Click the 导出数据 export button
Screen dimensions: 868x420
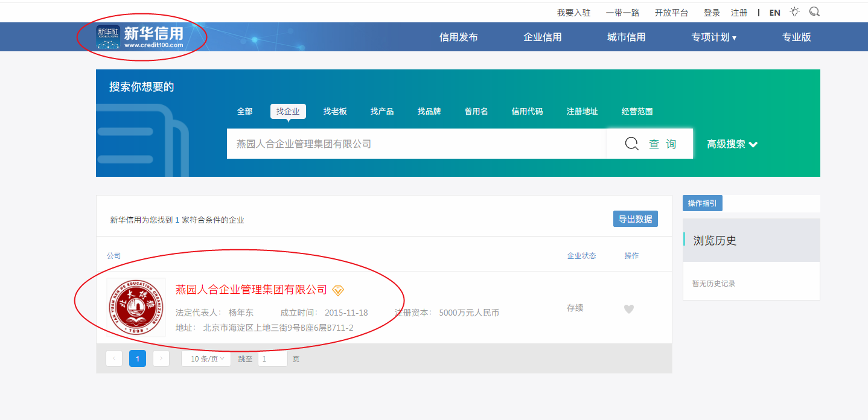click(636, 219)
